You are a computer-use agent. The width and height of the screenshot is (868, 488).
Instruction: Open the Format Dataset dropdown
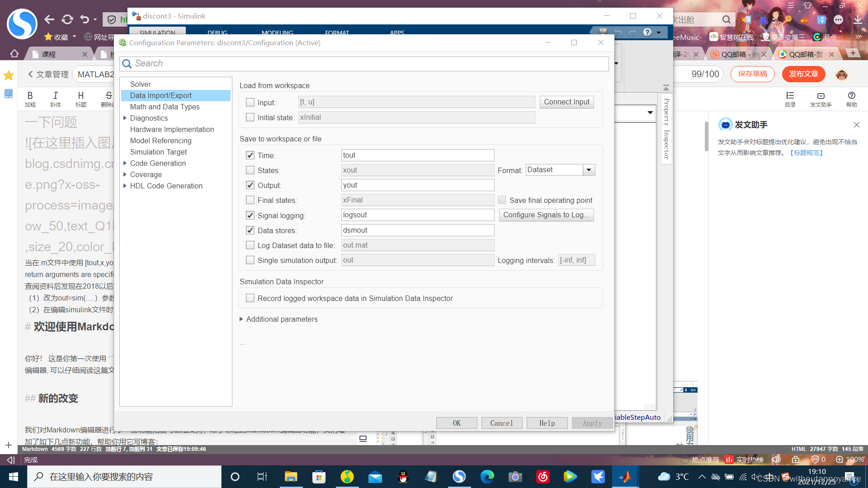[589, 170]
